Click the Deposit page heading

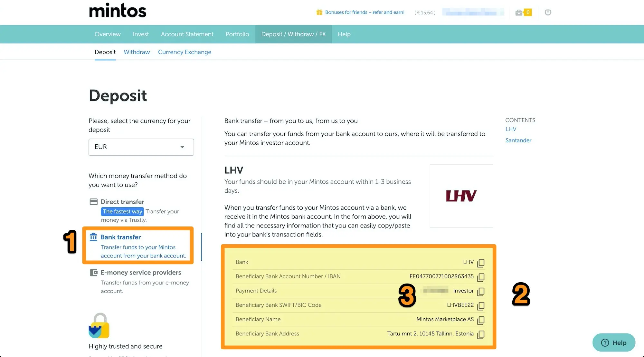[118, 96]
